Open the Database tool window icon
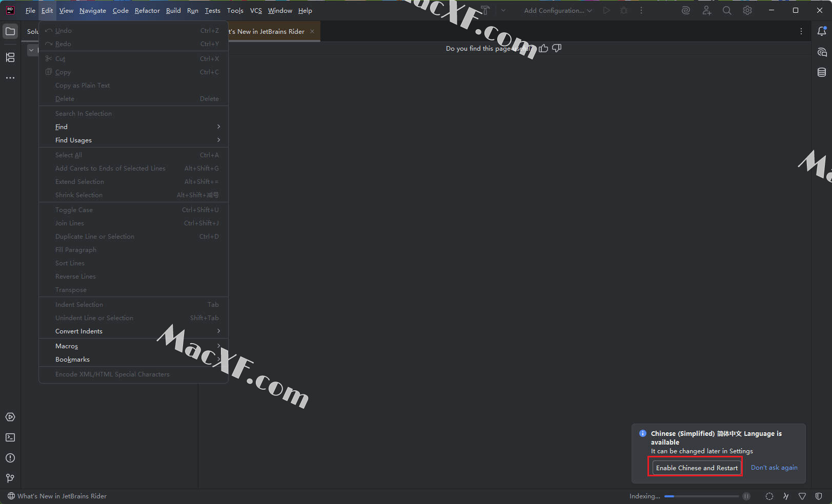Viewport: 832px width, 504px height. (x=822, y=72)
